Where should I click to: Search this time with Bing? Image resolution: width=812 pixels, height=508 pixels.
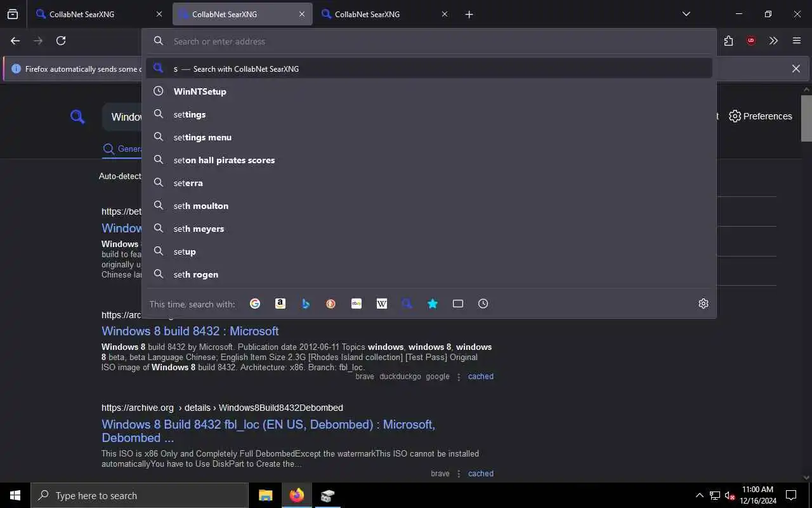tap(306, 304)
